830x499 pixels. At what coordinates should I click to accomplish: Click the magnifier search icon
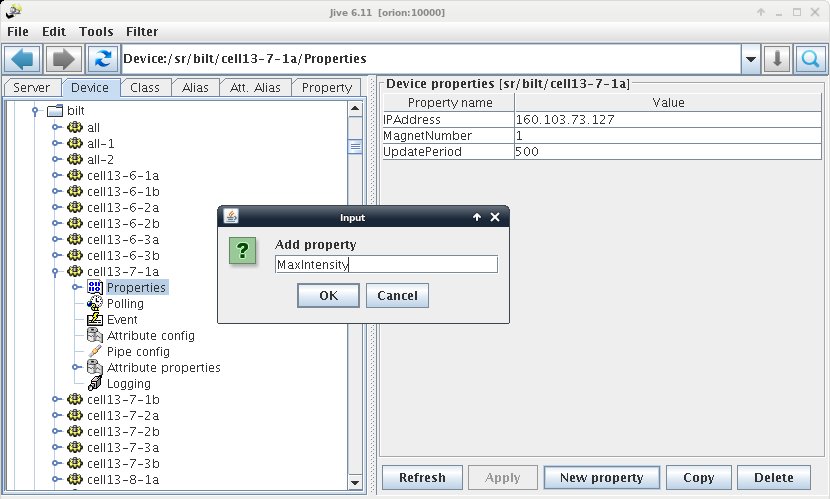(809, 59)
